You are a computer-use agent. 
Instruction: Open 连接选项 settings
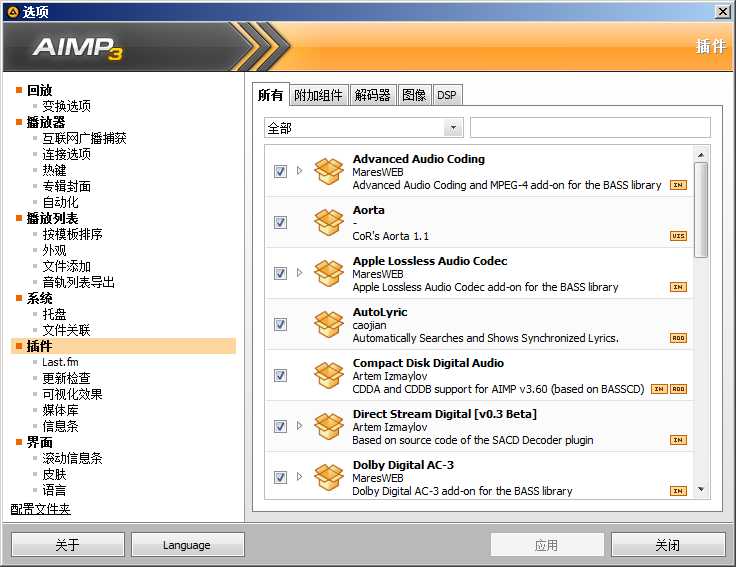coord(67,154)
